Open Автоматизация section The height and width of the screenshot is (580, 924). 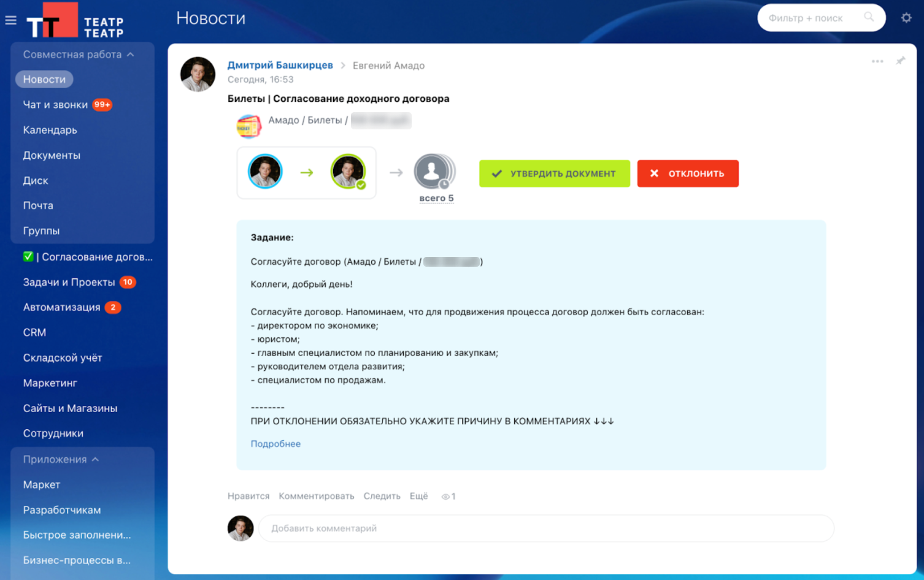click(x=61, y=307)
